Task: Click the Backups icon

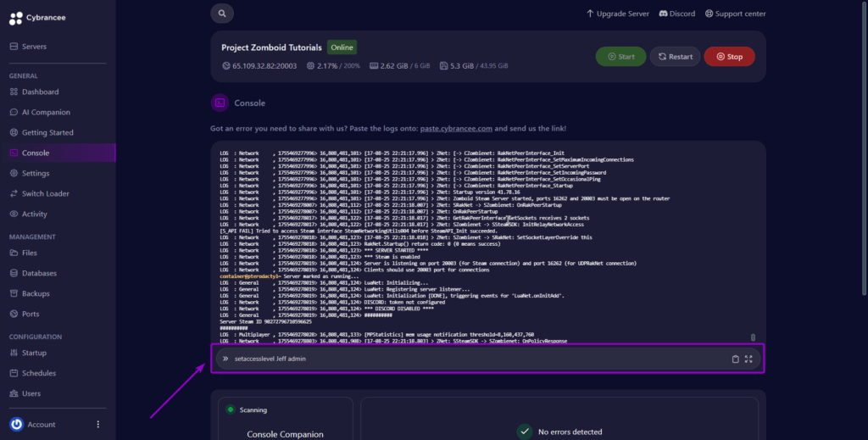Action: tap(14, 293)
